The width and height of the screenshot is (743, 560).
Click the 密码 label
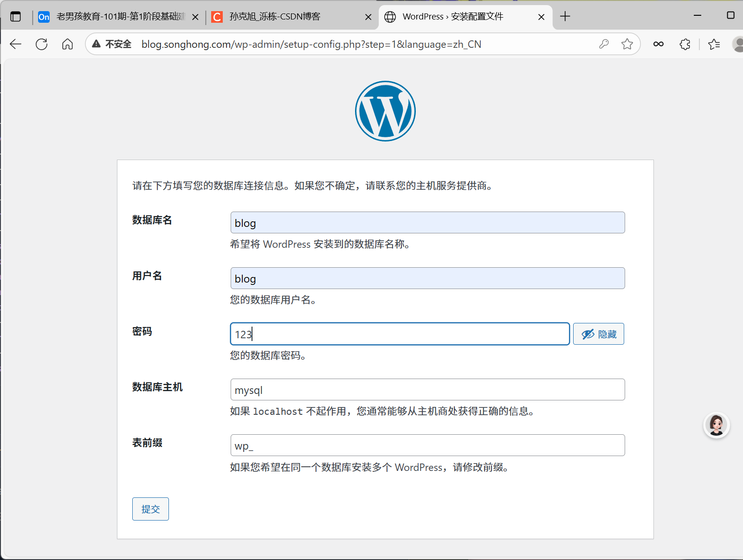[142, 331]
